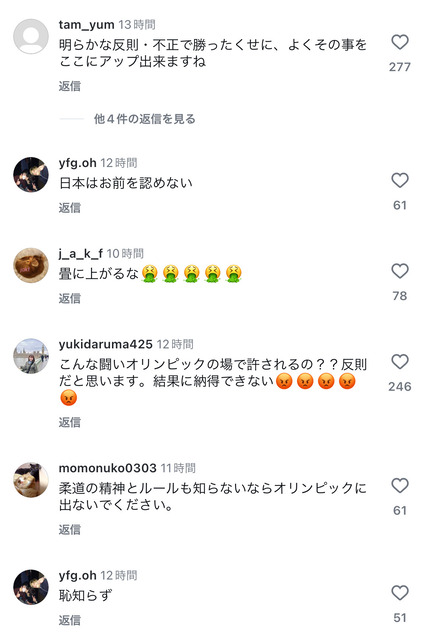Open tam_yum's default profile avatar
Screen dimensions: 431x640
pyautogui.click(x=31, y=36)
